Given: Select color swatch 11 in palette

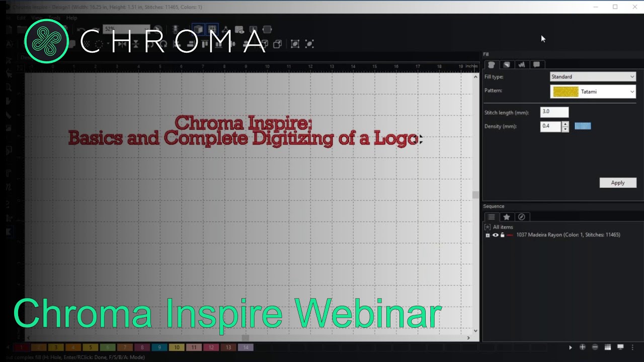Looking at the screenshot, I should (x=194, y=347).
